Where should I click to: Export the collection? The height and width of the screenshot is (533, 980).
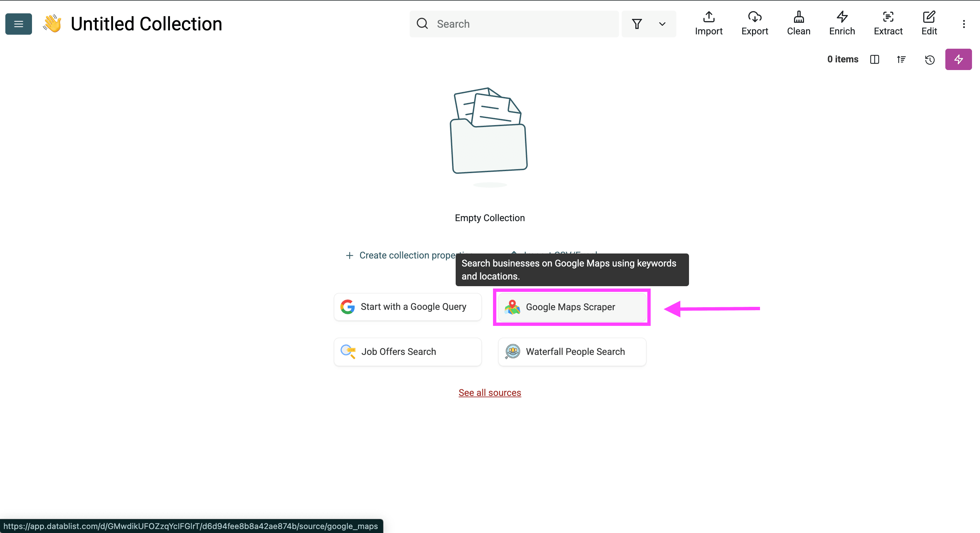pos(755,23)
